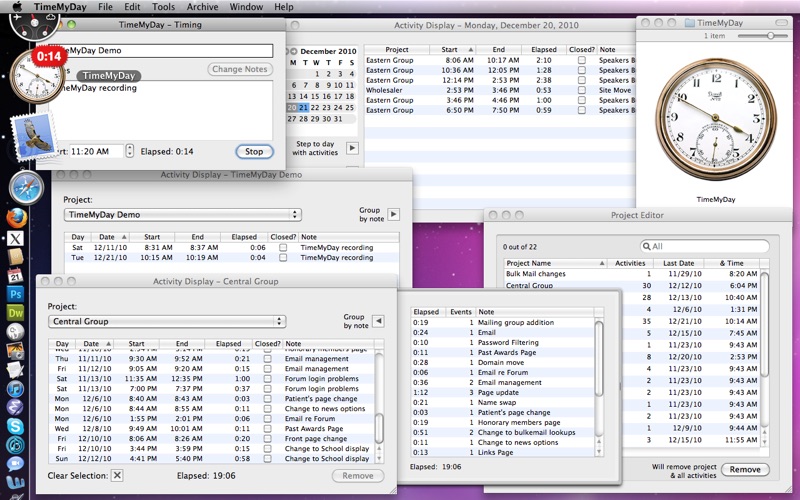800x500 pixels.
Task: Open iCal from the dock
Action: click(x=15, y=276)
